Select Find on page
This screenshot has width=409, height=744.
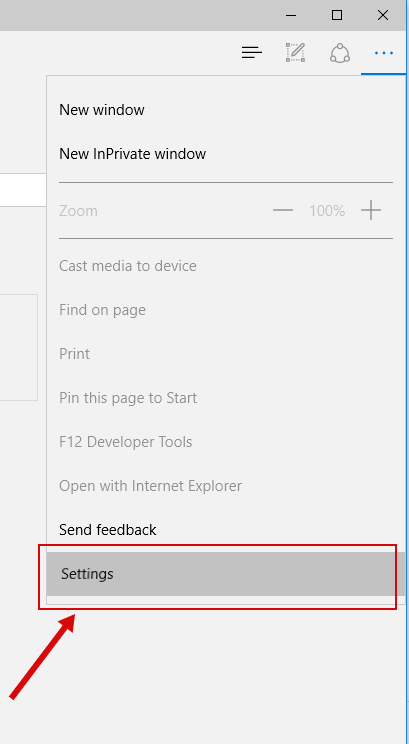tap(102, 310)
